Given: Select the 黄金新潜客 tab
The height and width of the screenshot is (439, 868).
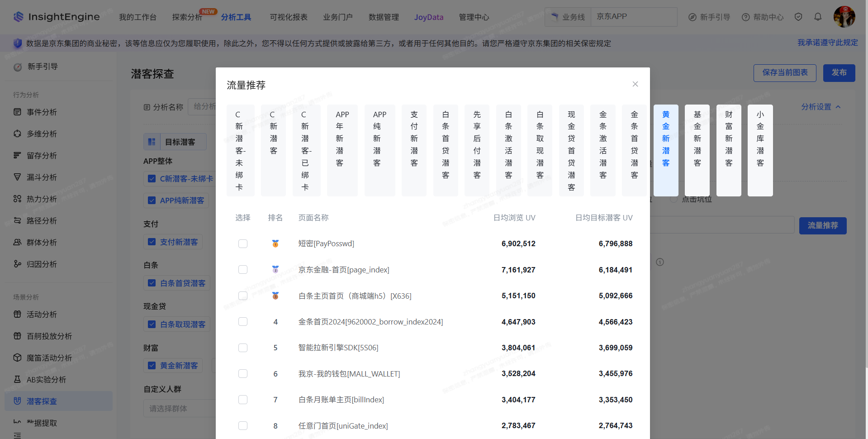Looking at the screenshot, I should point(666,150).
